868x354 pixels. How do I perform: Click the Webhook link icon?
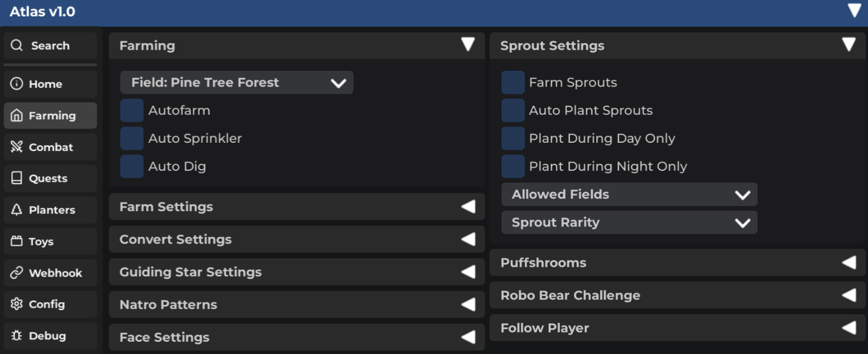coord(17,273)
